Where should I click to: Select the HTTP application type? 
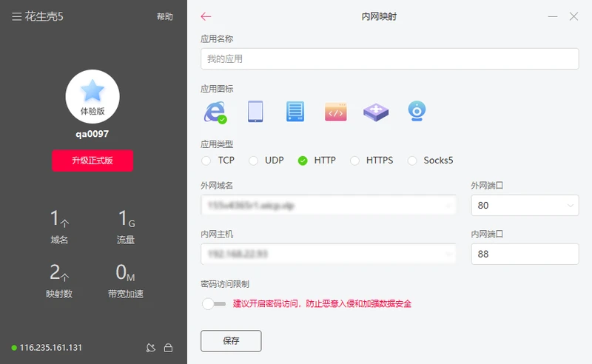(303, 161)
